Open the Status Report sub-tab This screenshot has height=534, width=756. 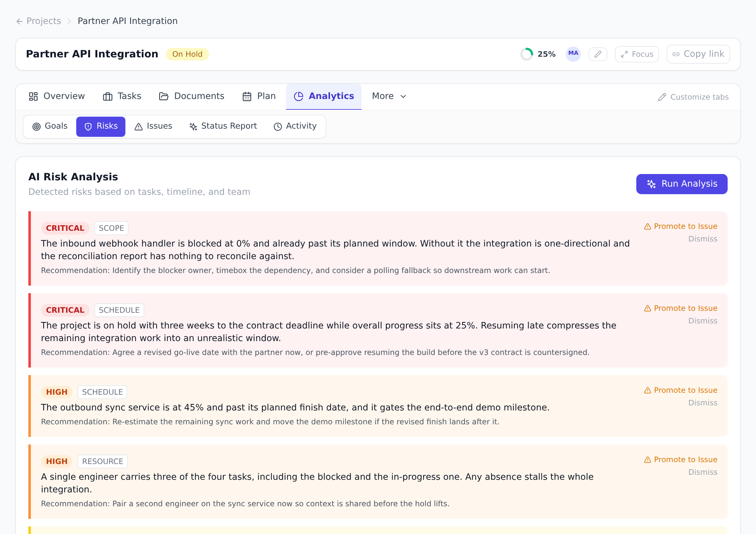(223, 126)
